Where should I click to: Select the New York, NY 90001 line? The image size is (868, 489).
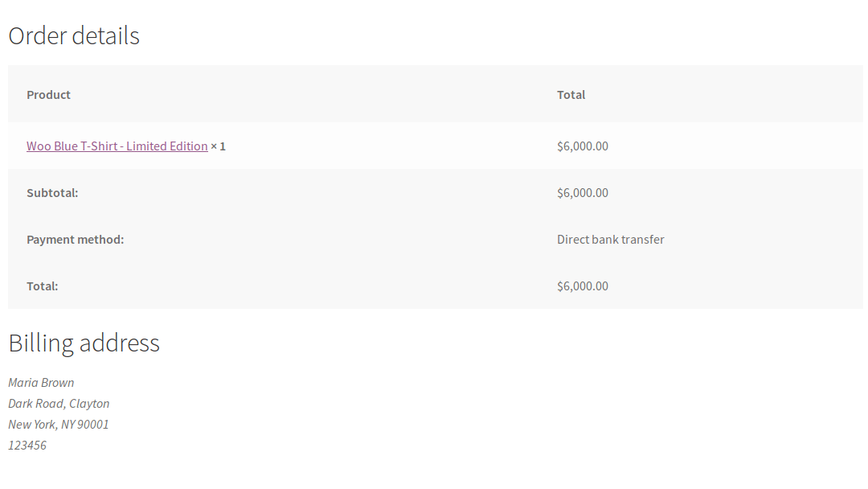pyautogui.click(x=58, y=424)
